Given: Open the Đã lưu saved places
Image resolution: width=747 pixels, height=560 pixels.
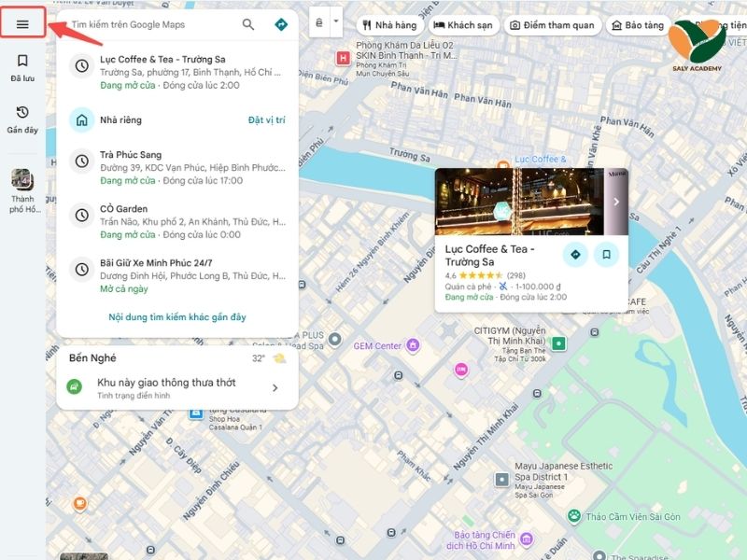Looking at the screenshot, I should pyautogui.click(x=22, y=68).
